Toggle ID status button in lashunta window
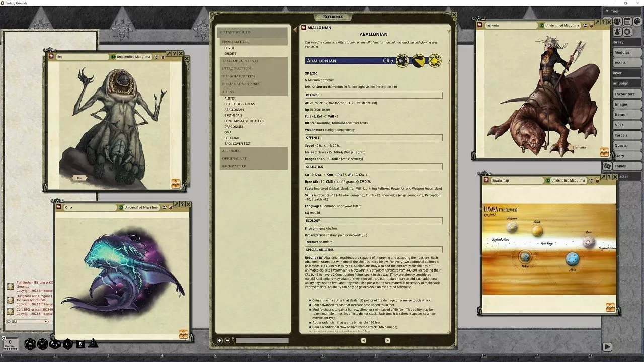The height and width of the screenshot is (362, 644). 542,25
